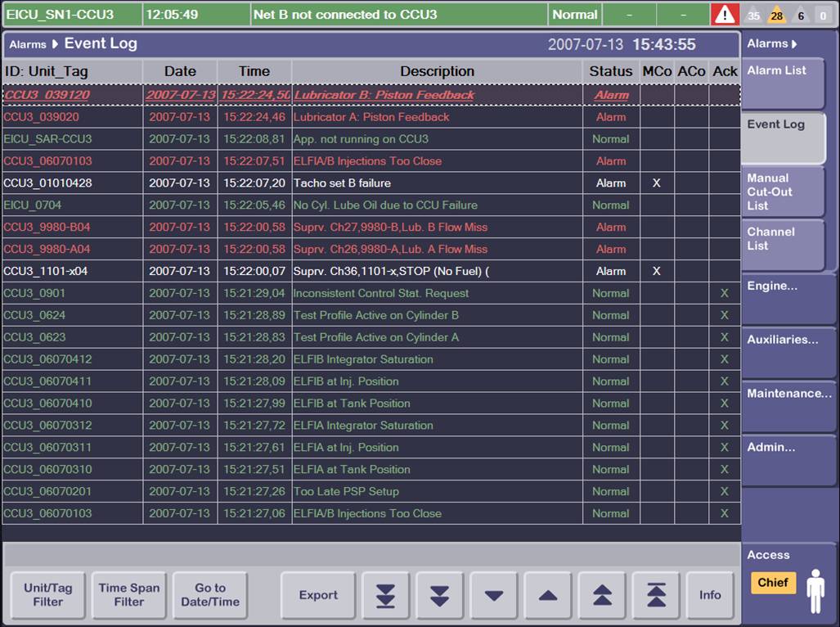Click the Export button

(x=318, y=595)
